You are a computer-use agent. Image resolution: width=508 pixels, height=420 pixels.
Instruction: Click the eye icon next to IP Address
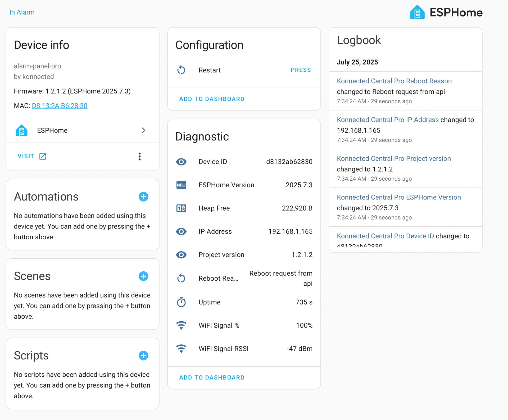pos(181,231)
